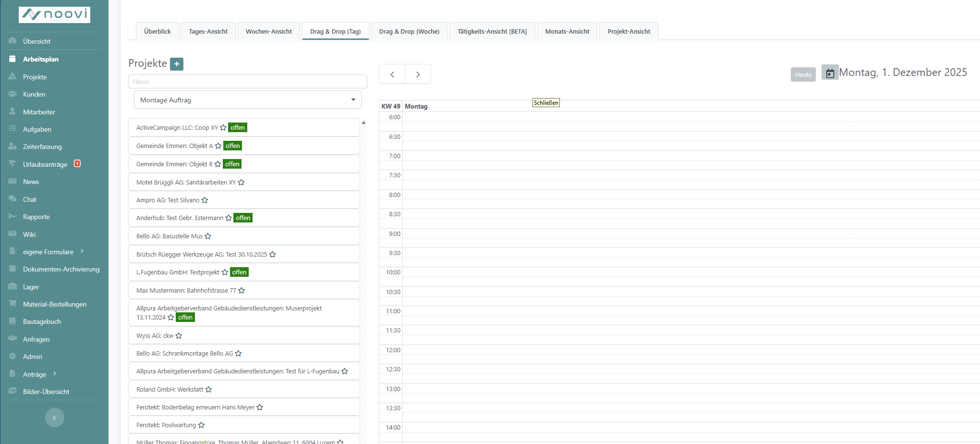
Task: Click the Heute button
Action: click(803, 74)
